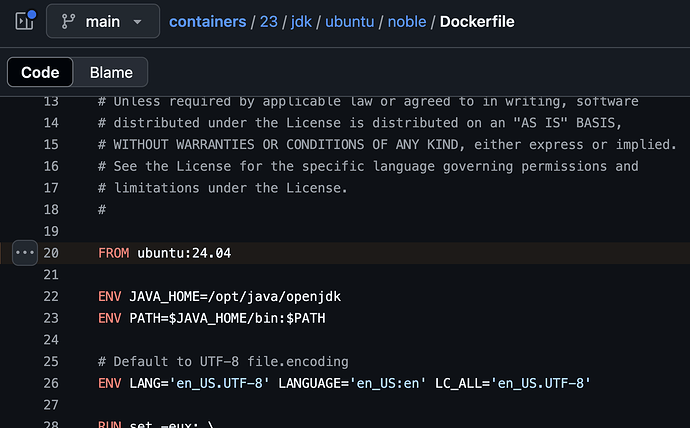Expand the file tree side panel icon

tap(24, 21)
